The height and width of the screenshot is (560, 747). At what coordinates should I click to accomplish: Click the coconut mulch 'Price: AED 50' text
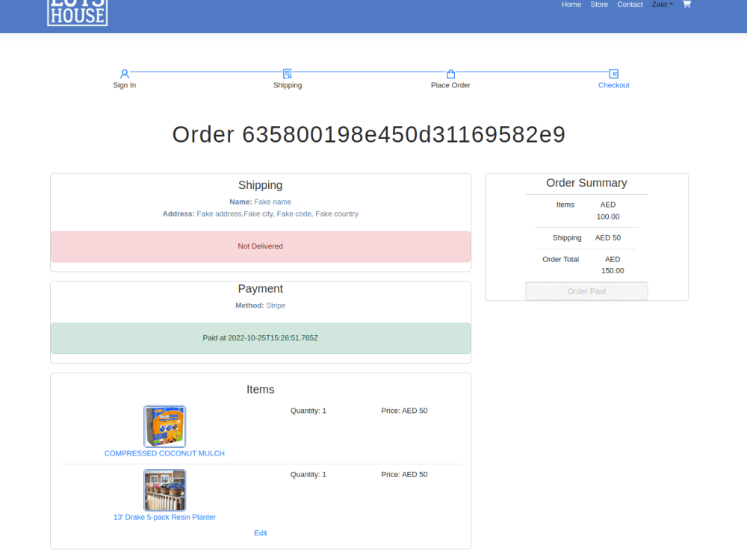[x=404, y=411]
